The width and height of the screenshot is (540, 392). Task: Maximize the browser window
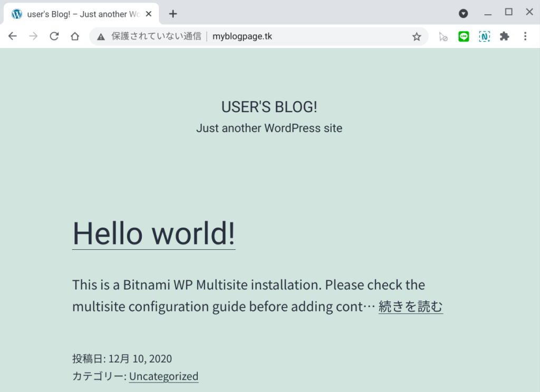point(509,13)
